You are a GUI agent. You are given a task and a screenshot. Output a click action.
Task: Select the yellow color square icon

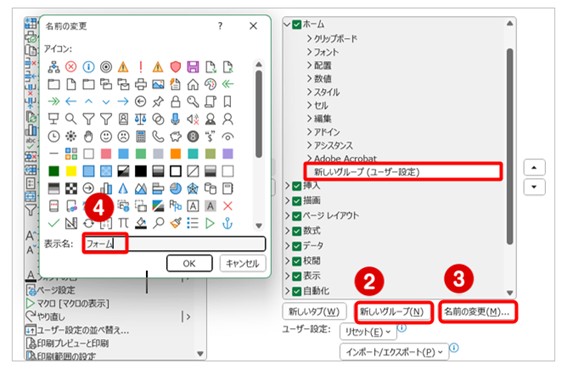[71, 171]
